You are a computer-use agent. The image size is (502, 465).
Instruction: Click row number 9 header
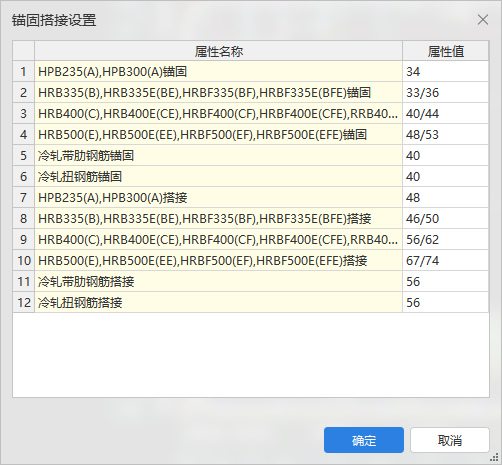[x=23, y=239]
